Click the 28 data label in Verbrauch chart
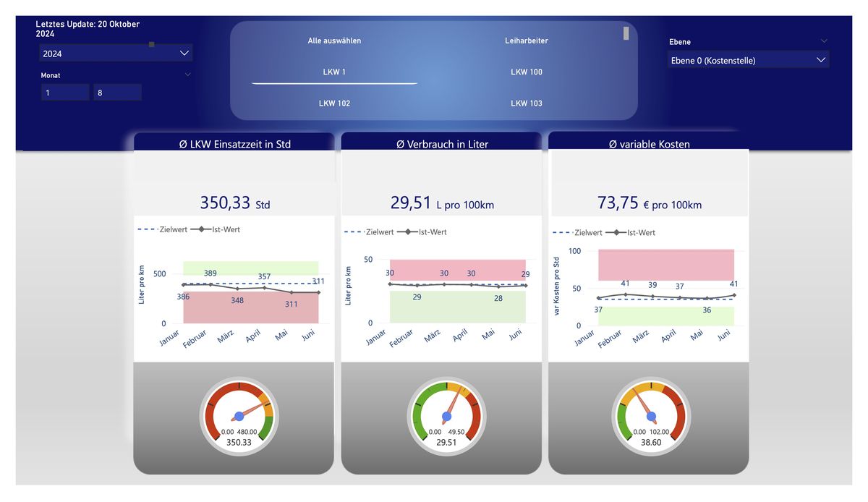The image size is (868, 502). (498, 298)
